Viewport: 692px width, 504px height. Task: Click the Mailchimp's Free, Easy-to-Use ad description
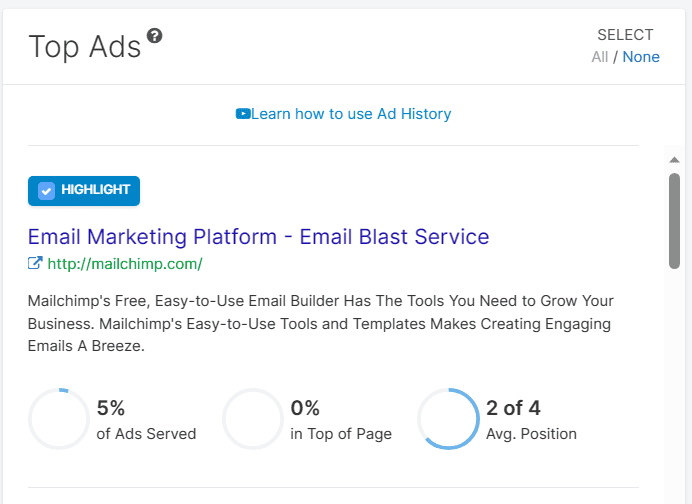click(x=320, y=323)
